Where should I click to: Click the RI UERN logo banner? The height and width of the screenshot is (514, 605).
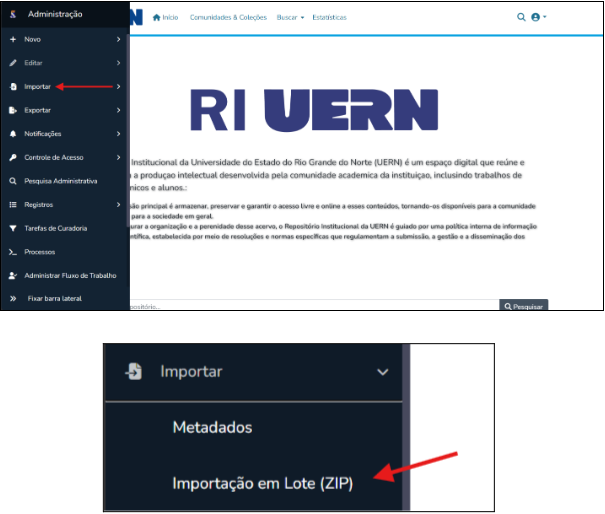pos(314,110)
